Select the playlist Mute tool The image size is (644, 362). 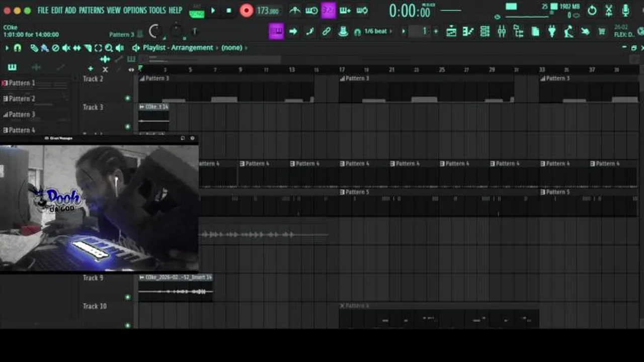pos(66,48)
